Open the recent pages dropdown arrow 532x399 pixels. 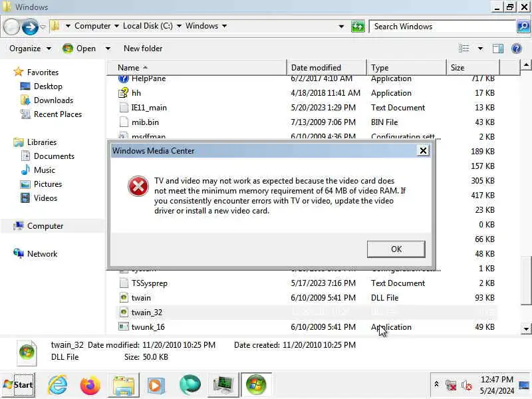coord(43,27)
